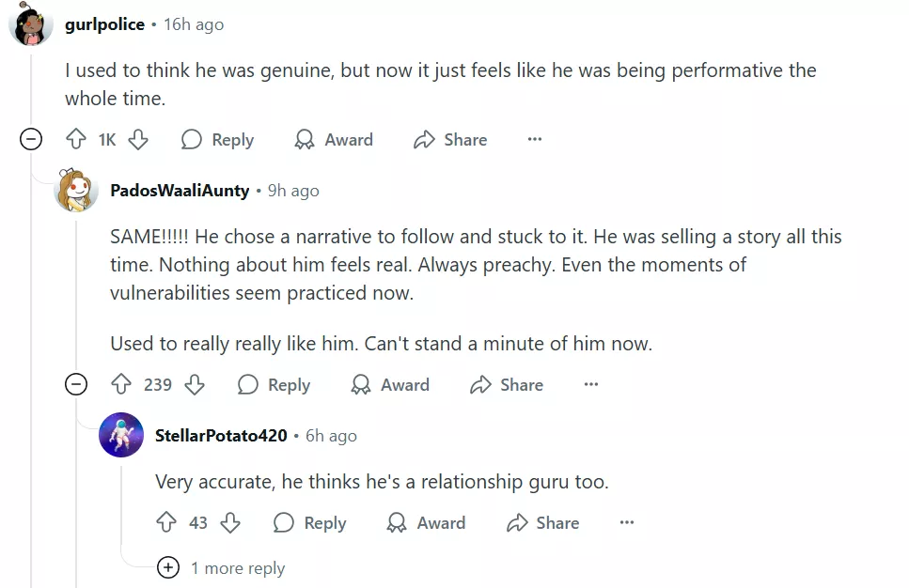This screenshot has width=909, height=588.
Task: Visit StellarPotato420's profile via username
Action: [221, 435]
